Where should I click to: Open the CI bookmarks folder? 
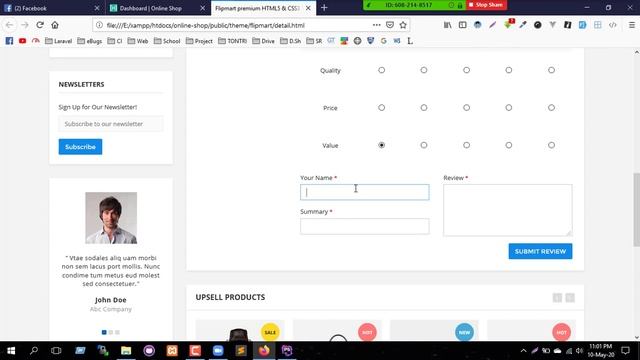coord(115,41)
